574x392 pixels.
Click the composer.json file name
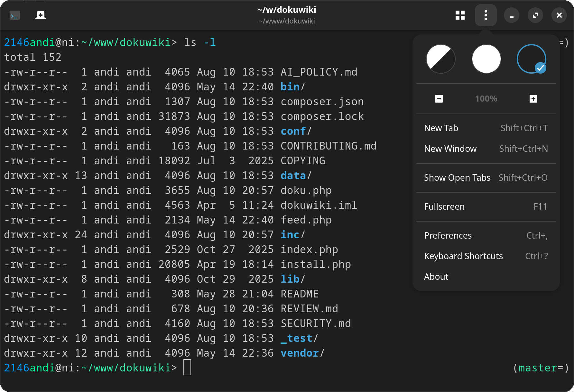point(322,102)
